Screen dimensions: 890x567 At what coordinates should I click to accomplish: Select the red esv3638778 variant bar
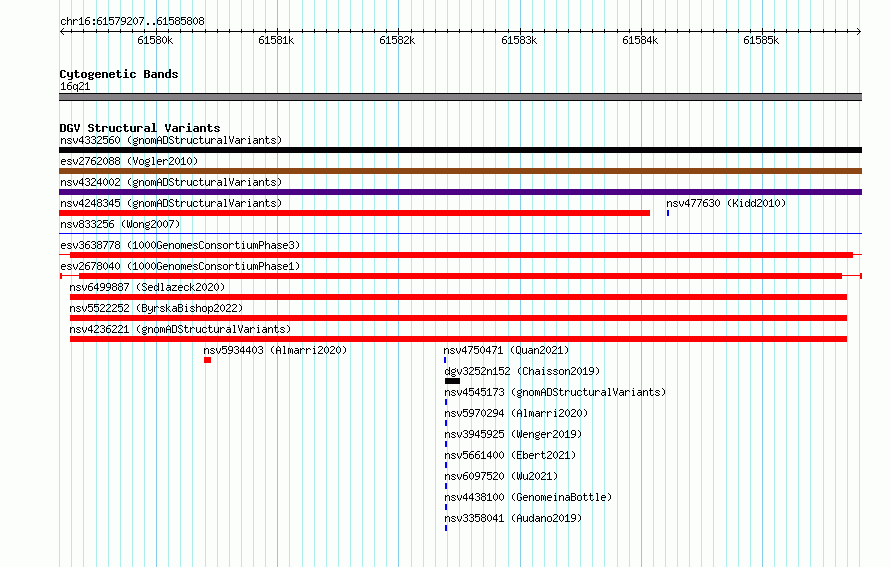461,255
